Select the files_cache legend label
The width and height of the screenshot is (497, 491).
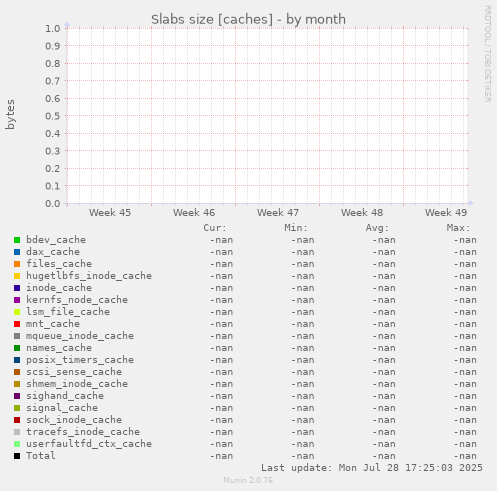[59, 264]
